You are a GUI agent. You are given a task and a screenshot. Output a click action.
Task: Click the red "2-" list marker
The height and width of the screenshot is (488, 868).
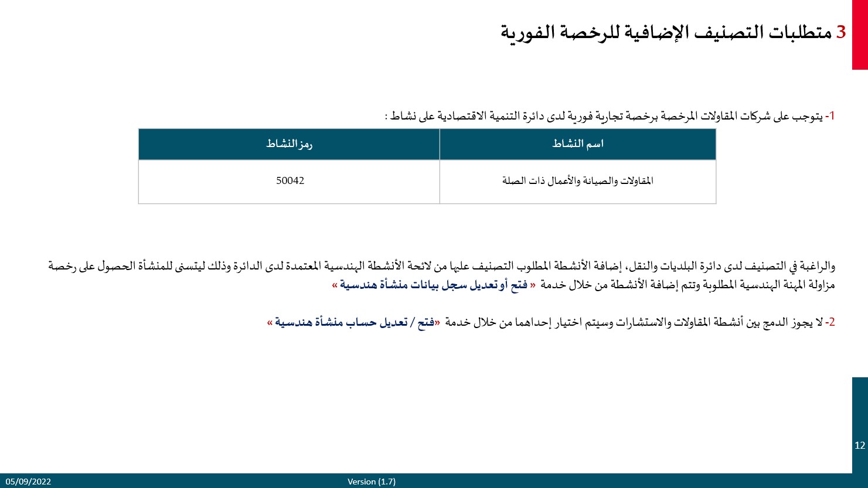tap(830, 322)
